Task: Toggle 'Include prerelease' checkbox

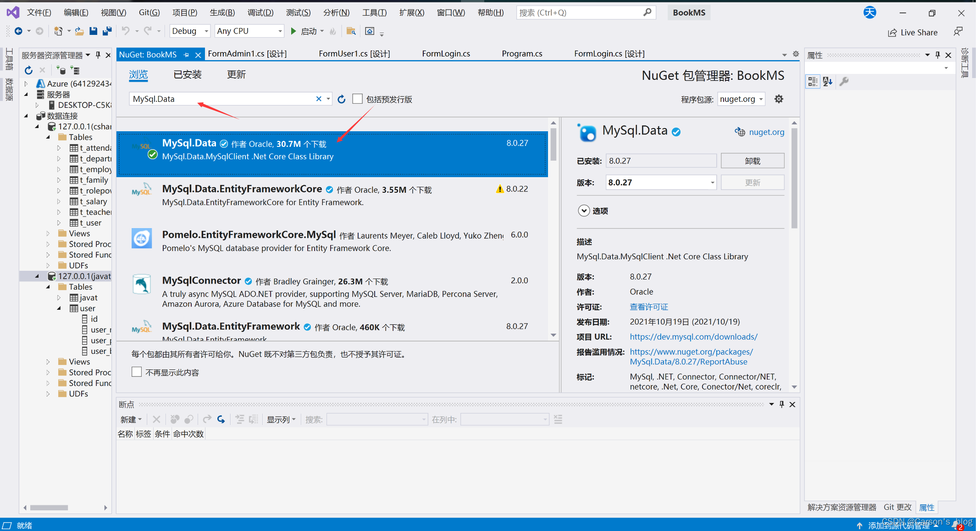Action: click(358, 99)
